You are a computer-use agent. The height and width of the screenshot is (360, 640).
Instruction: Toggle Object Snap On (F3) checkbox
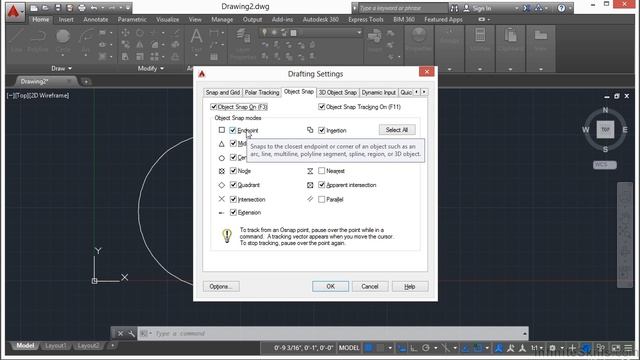point(213,107)
